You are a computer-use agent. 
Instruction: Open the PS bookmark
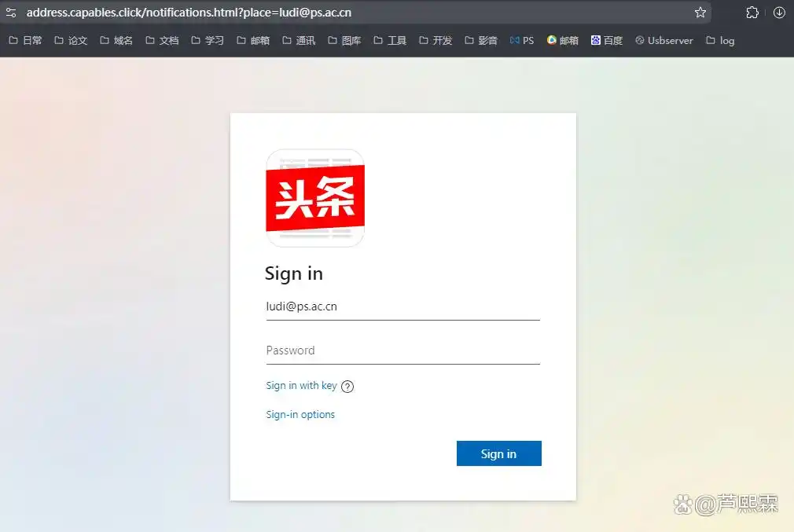point(522,41)
